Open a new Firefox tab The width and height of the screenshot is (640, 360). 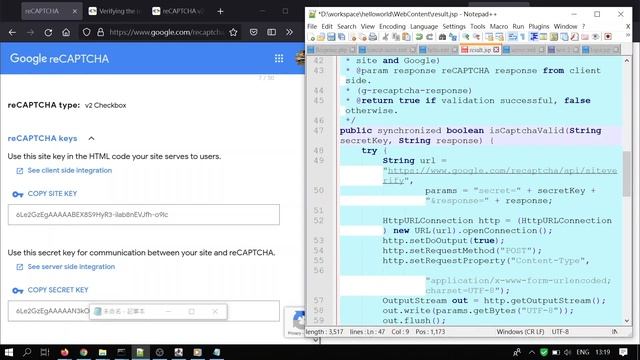[x=220, y=11]
